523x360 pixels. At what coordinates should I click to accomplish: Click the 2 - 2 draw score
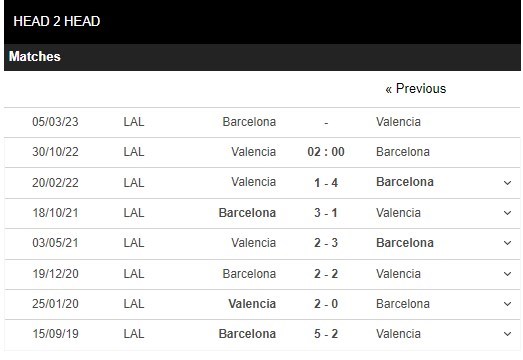326,274
